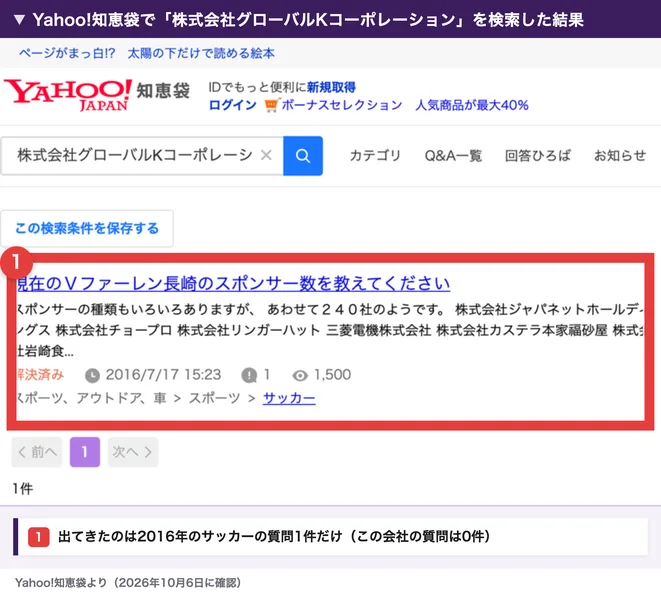Open the Vファーレン長崎のスポンサー数 question link

coord(234,283)
